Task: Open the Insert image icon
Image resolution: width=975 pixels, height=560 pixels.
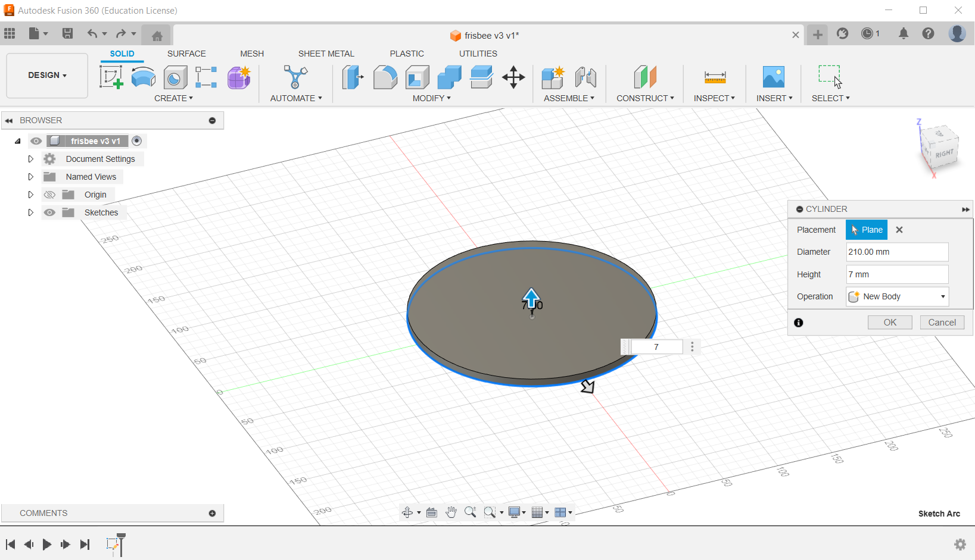Action: coord(773,77)
